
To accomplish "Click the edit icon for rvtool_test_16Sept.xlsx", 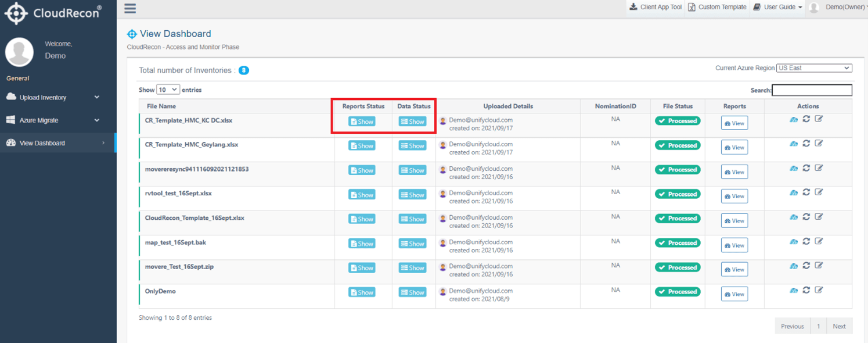I will [x=819, y=192].
